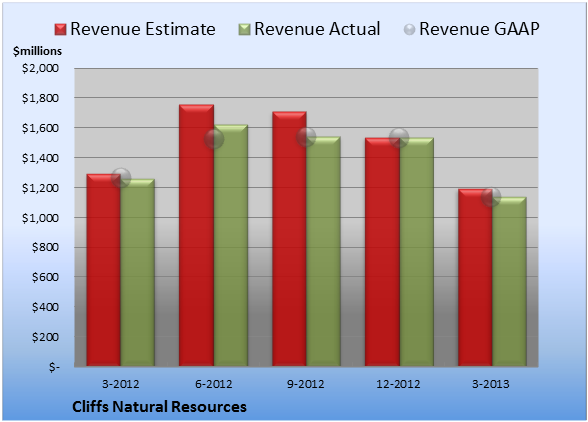Screen dimensions: 588x422
Task: Select the 'Revenue Actual' legend label
Action: point(317,29)
